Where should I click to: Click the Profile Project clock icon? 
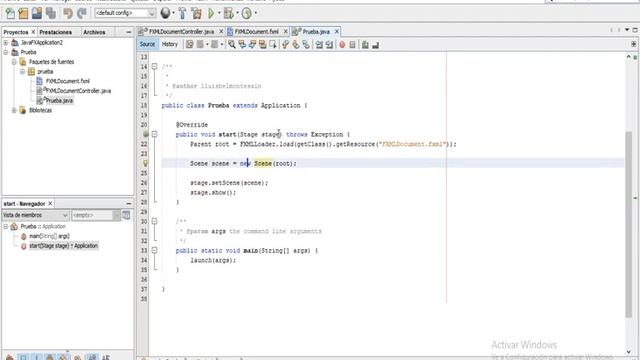pos(247,13)
